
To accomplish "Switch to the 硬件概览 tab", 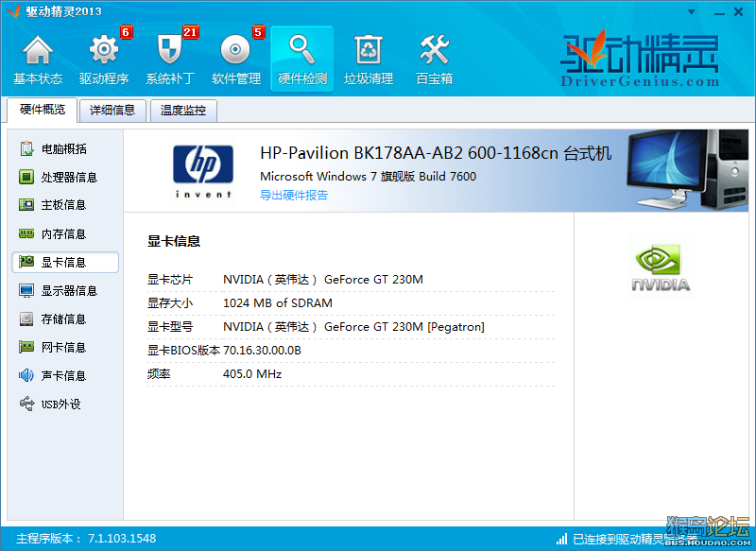I will 43,110.
